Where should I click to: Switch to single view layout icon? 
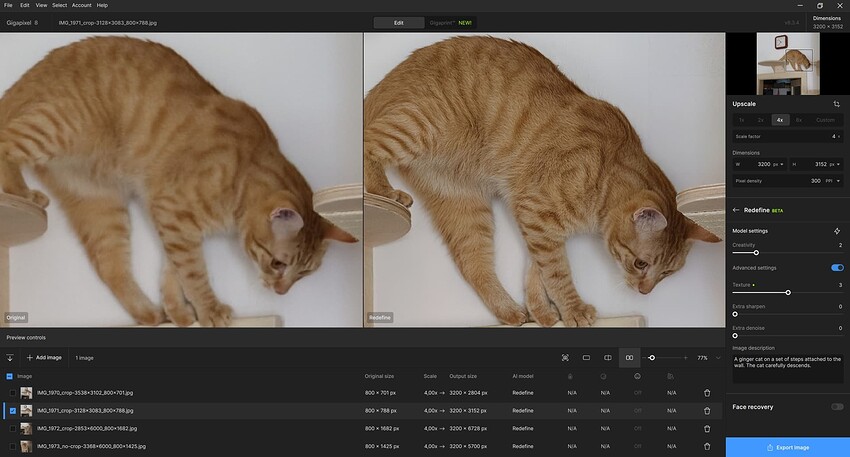pyautogui.click(x=586, y=358)
